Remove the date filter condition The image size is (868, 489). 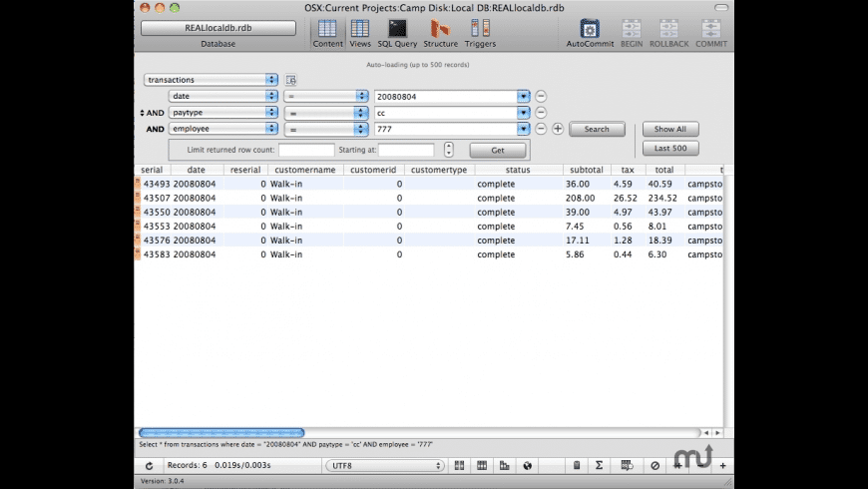pyautogui.click(x=541, y=96)
